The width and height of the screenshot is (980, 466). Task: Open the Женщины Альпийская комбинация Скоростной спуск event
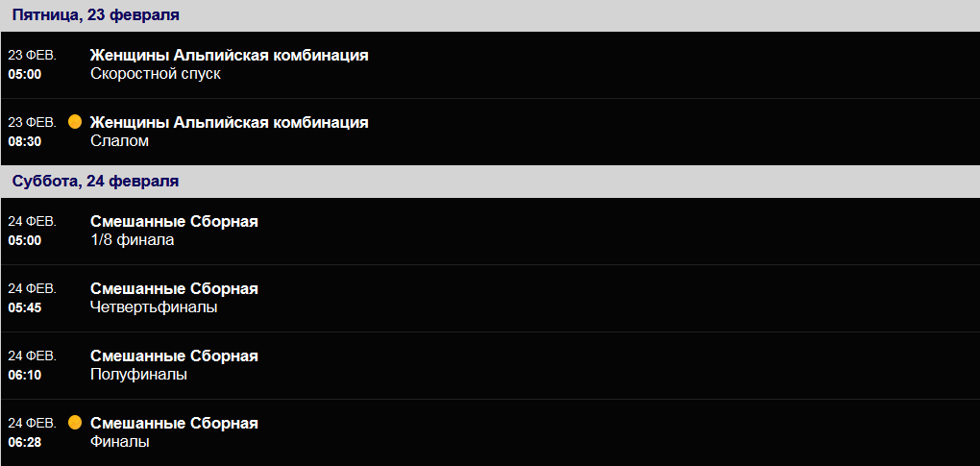coord(490,65)
